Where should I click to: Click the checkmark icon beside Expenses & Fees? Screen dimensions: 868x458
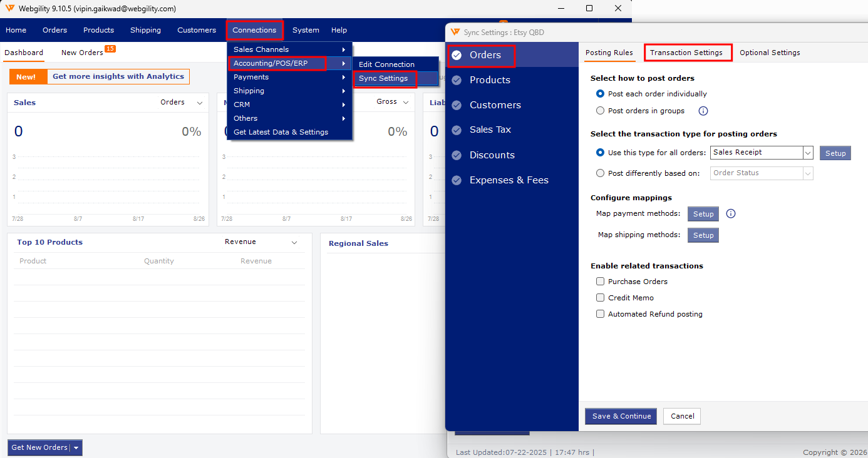(457, 180)
